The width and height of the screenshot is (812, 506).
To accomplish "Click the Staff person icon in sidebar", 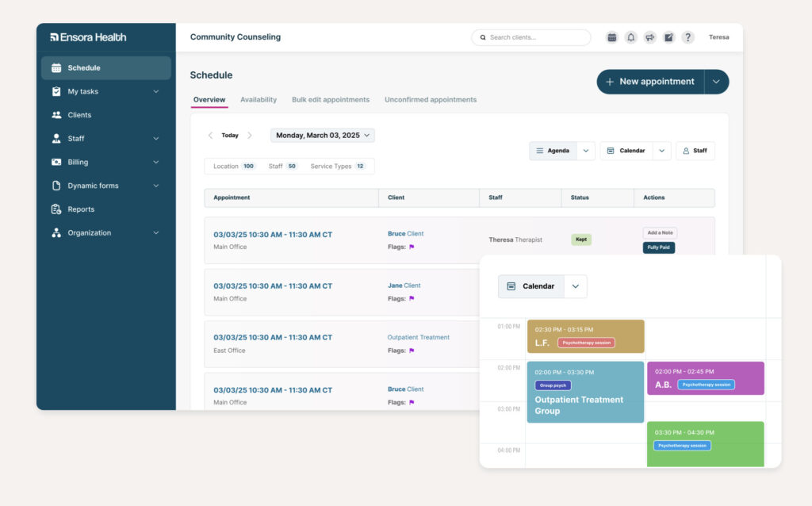I will 56,138.
